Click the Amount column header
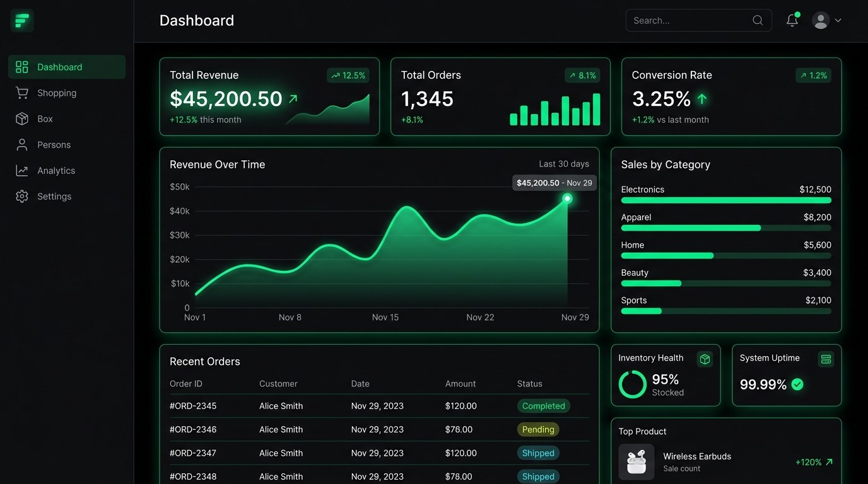This screenshot has height=484, width=868. coord(460,383)
